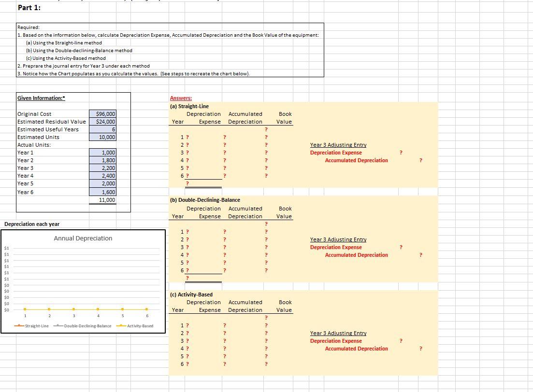Select the Year 1 actual units cell of 1,000
The height and width of the screenshot is (392, 533).
click(x=103, y=153)
